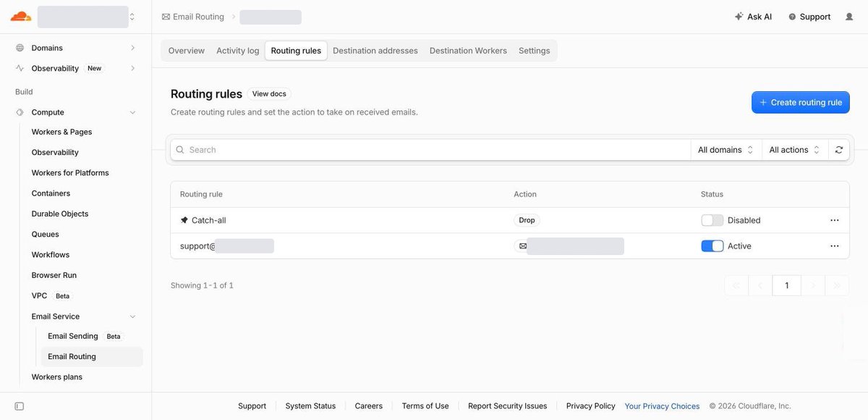Focus the routing rules Search field
Screen dimensions: 868x420
[x=431, y=150]
